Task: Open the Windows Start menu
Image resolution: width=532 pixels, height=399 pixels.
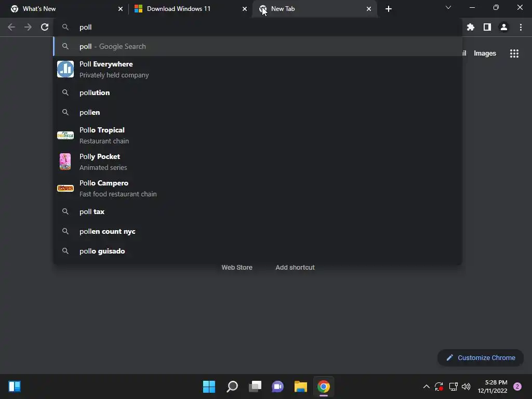Action: click(209, 387)
